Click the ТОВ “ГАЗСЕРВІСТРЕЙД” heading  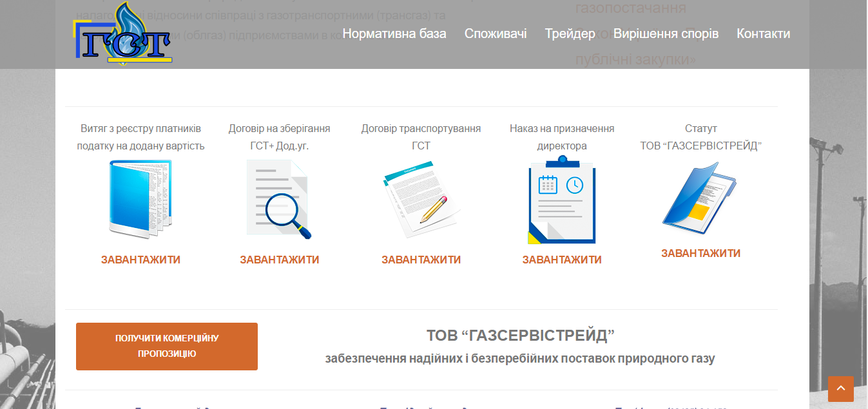point(521,336)
